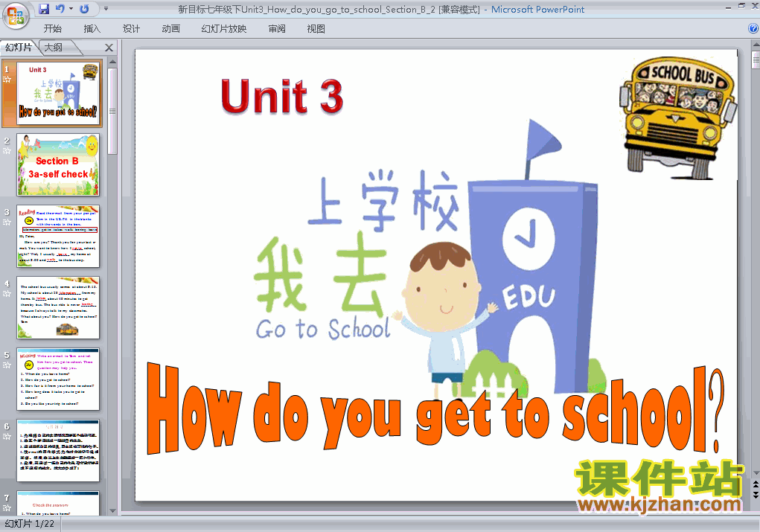
Task: Click the 幻灯片 1/22 status bar indicator
Action: point(30,524)
